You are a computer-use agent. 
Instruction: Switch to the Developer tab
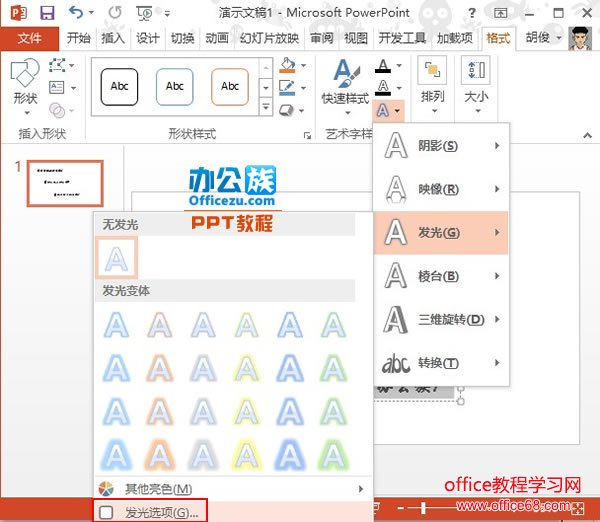point(402,38)
